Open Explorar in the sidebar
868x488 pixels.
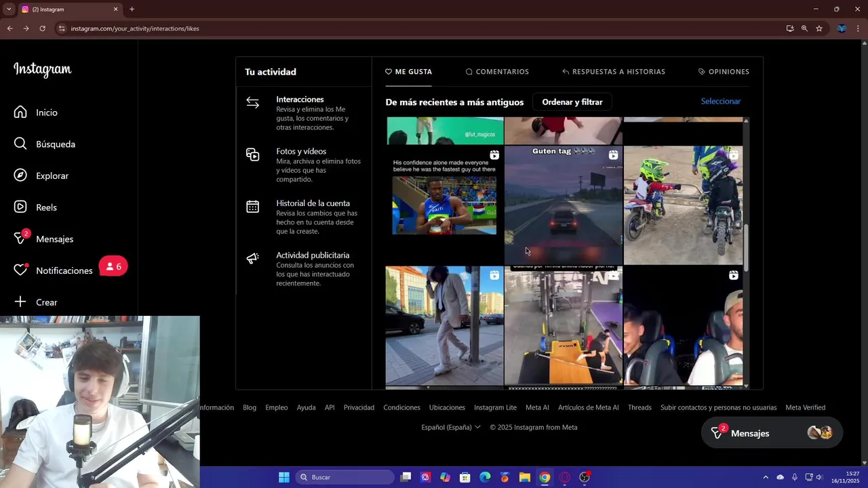pos(41,176)
